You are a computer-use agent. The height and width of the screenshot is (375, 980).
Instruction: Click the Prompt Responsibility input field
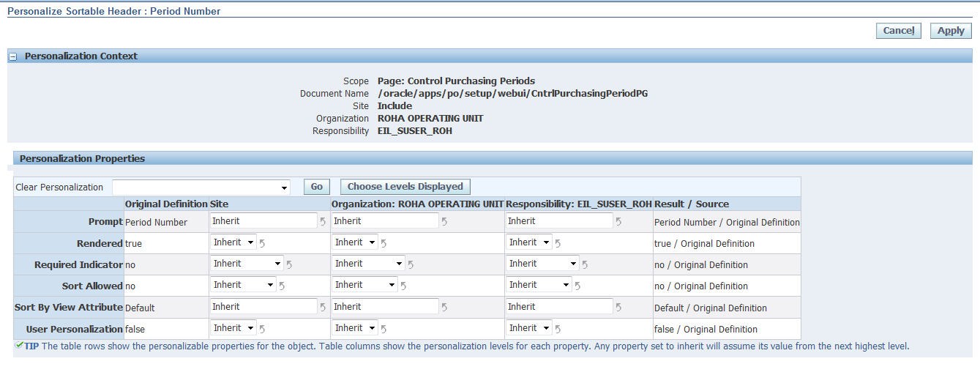pos(559,220)
